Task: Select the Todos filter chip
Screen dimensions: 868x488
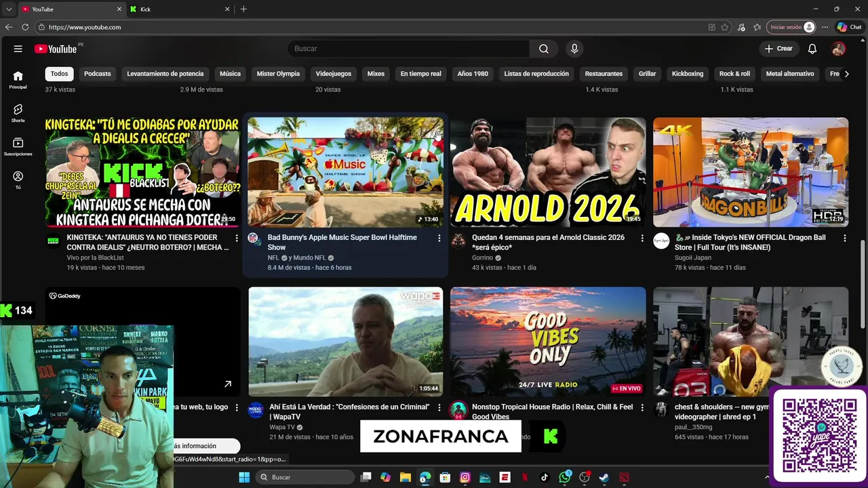Action: tap(60, 74)
